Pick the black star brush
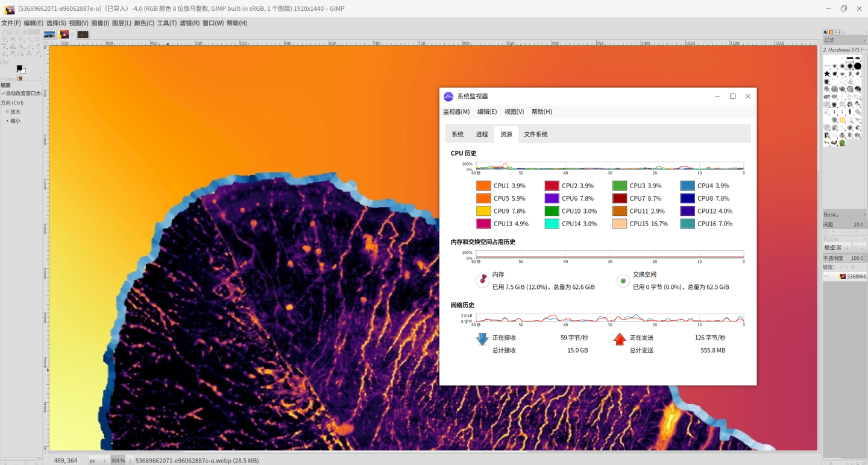The image size is (868, 465). tap(827, 74)
